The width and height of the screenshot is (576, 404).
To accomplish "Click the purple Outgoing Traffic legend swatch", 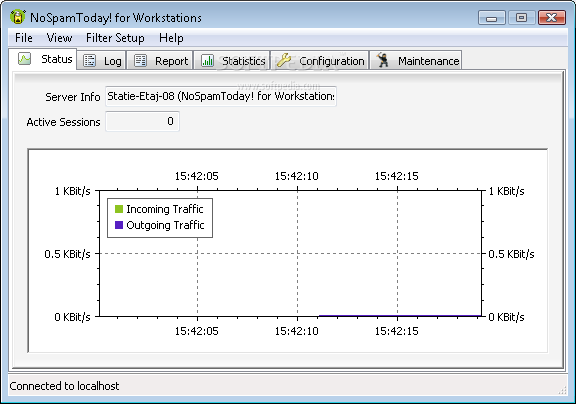I will point(119,225).
